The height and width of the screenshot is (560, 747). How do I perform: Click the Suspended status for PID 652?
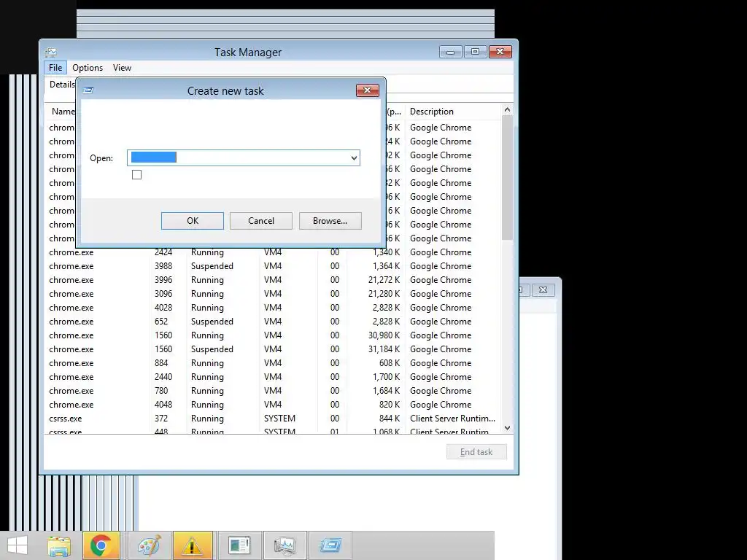(x=212, y=322)
